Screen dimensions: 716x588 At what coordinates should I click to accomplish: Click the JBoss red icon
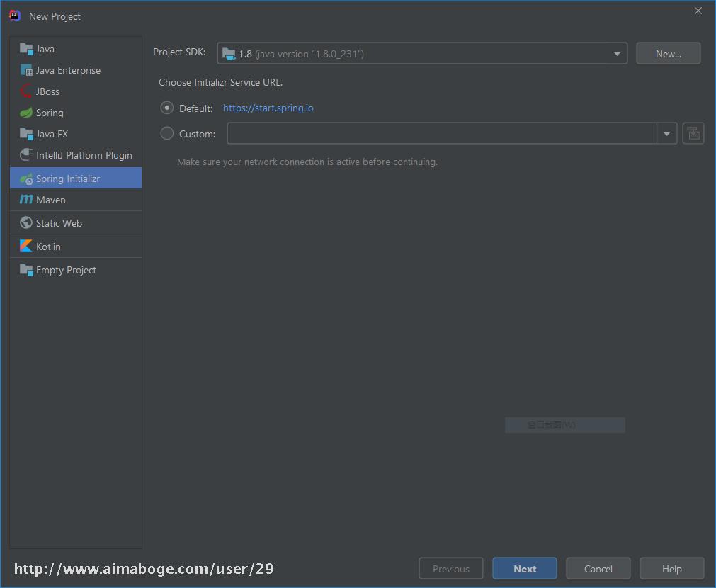point(26,91)
